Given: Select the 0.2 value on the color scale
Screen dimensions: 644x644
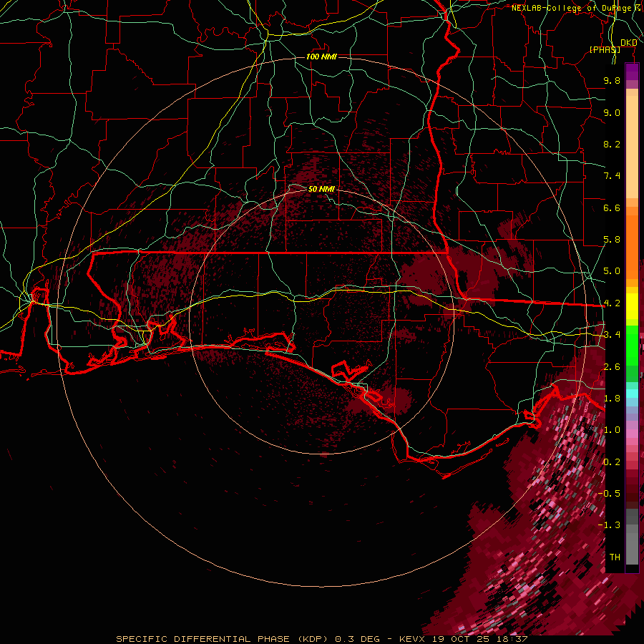Looking at the screenshot, I should (612, 462).
